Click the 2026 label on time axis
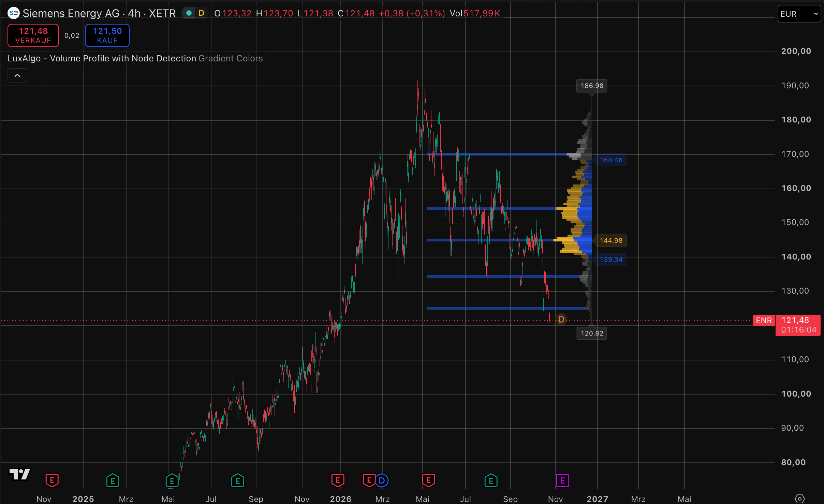The image size is (824, 504). coord(340,499)
